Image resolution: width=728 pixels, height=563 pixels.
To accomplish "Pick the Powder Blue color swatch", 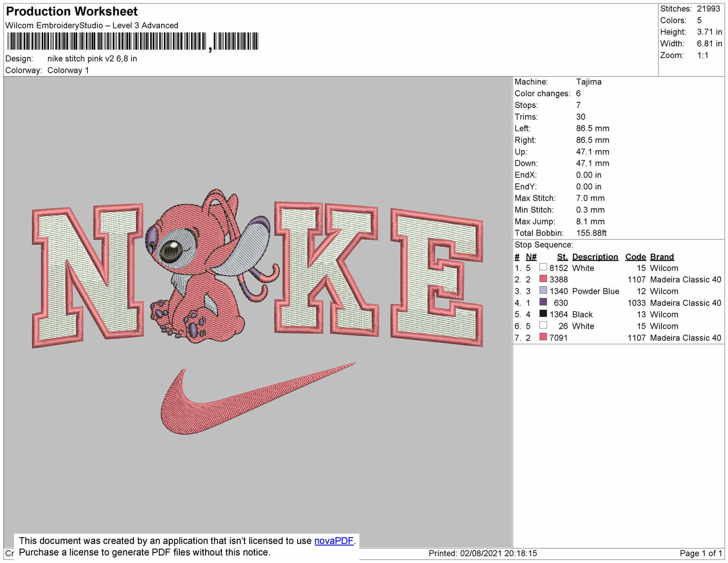I will [543, 290].
